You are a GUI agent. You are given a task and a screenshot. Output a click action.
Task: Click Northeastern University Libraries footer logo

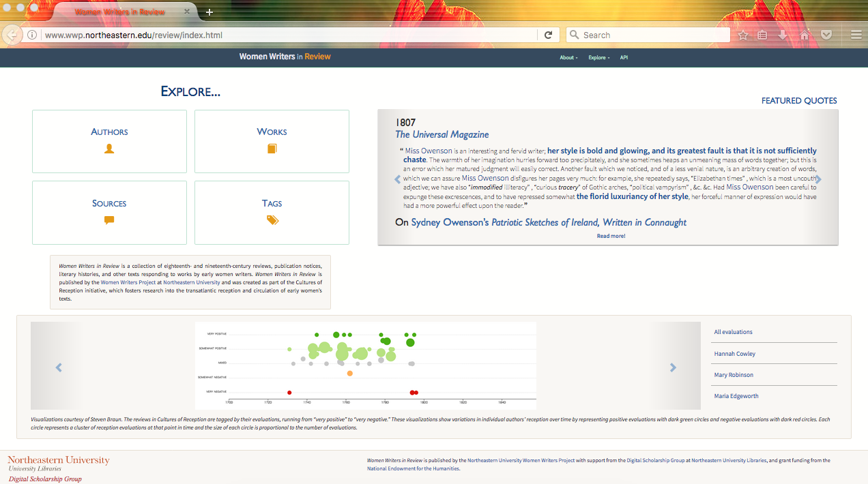pyautogui.click(x=58, y=464)
